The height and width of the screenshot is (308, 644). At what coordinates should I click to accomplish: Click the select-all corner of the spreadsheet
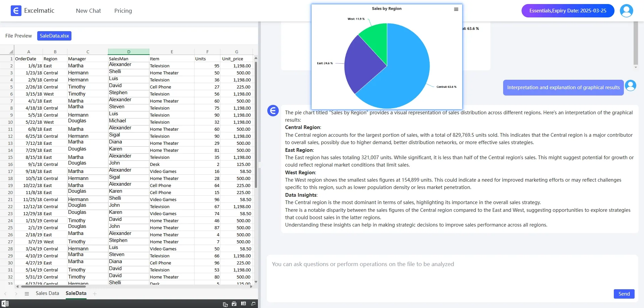pos(11,52)
